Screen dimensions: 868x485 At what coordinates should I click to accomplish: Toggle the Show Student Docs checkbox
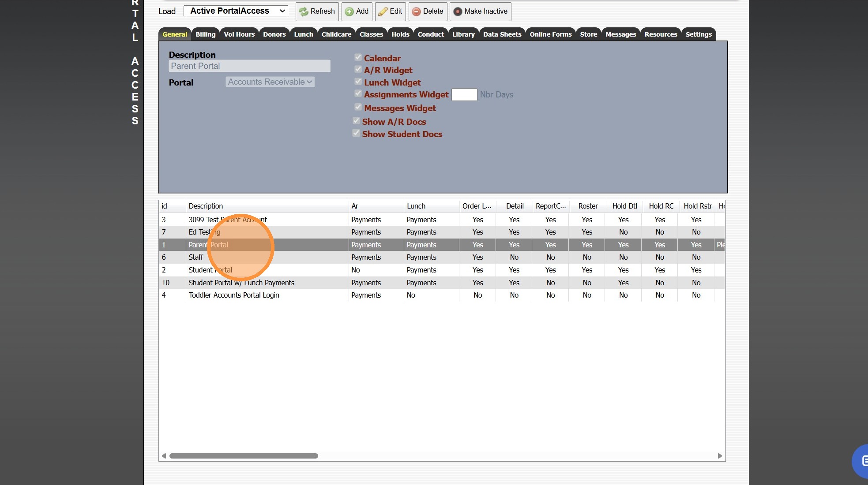[x=356, y=133]
